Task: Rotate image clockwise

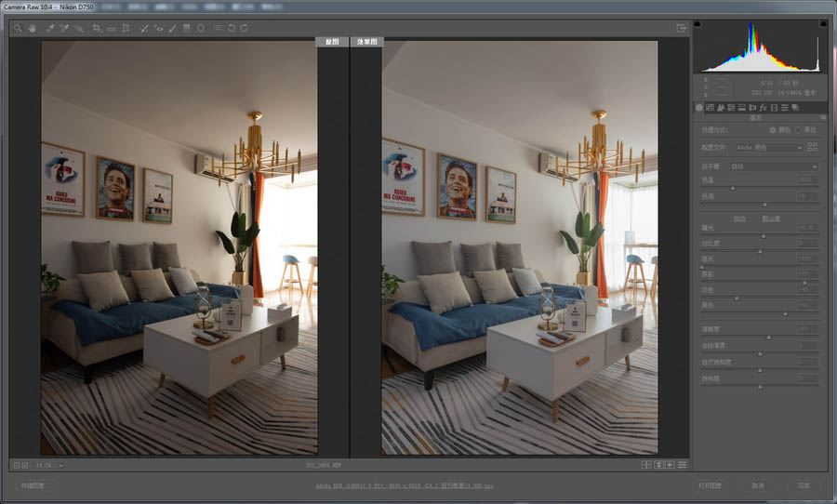Action: point(244,28)
